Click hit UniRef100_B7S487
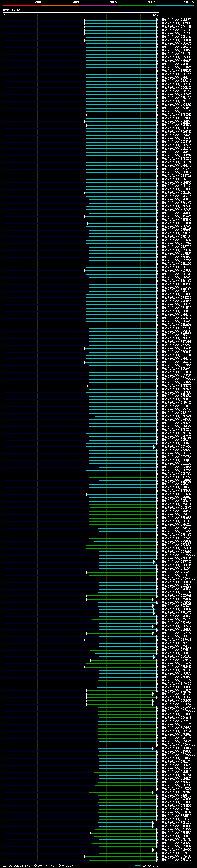The height and width of the screenshot is (868, 197). pos(177,857)
